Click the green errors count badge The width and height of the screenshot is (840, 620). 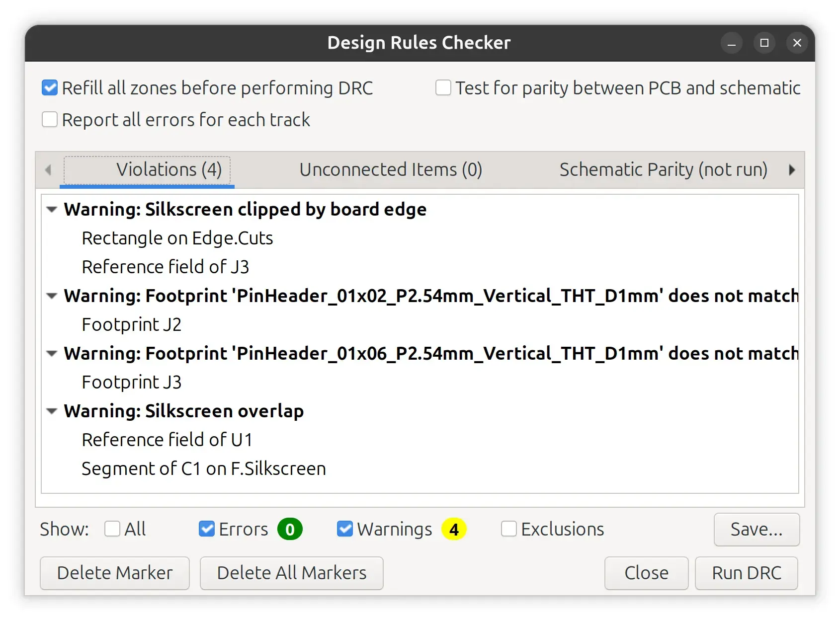(290, 529)
